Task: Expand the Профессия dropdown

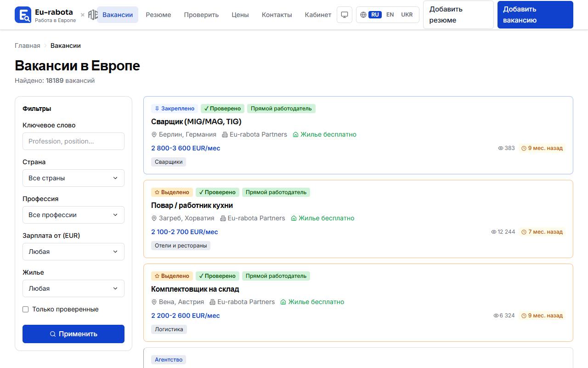Action: coord(73,215)
